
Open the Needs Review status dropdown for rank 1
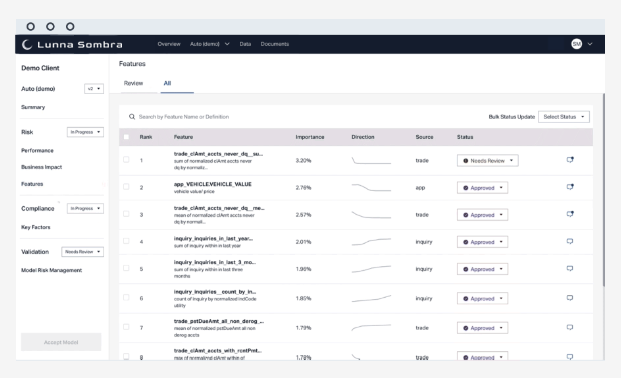point(488,160)
